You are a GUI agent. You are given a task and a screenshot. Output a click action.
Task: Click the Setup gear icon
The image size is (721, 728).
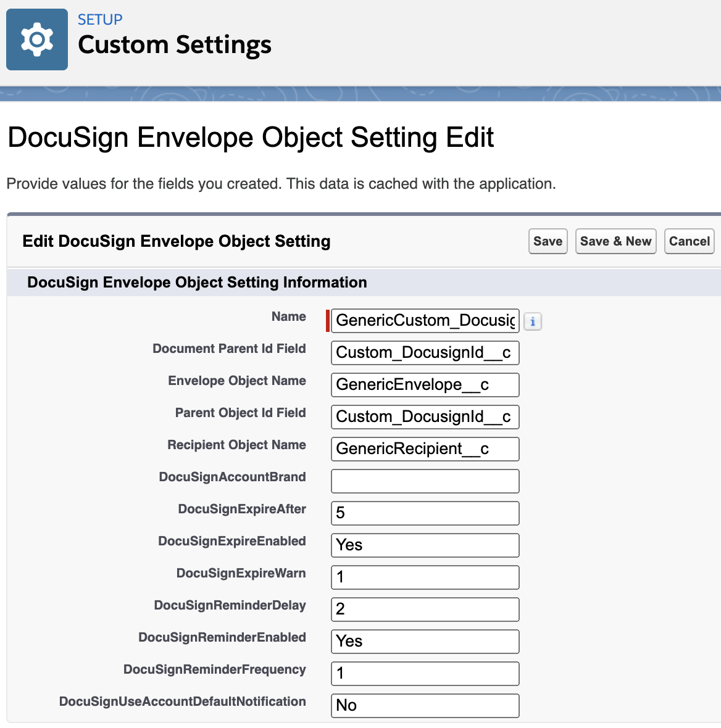tap(36, 39)
